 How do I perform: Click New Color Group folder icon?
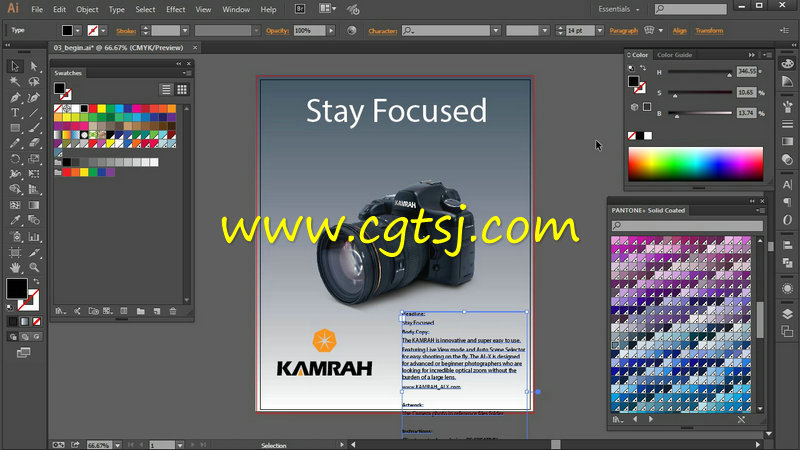click(x=140, y=311)
